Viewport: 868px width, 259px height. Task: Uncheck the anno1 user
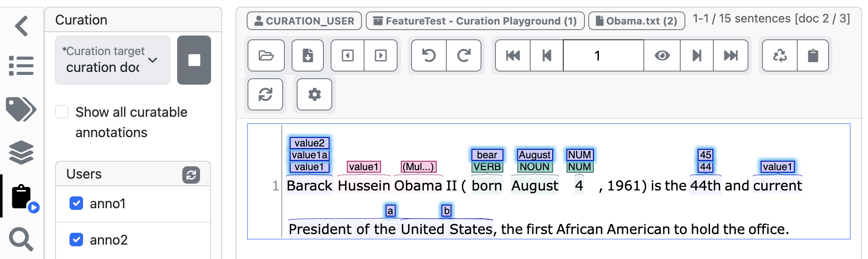click(x=76, y=204)
